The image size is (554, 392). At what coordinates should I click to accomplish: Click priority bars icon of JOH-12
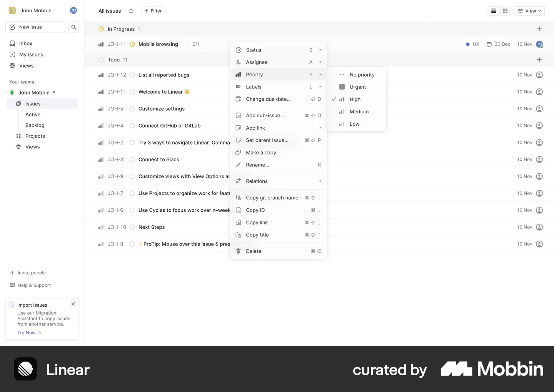click(101, 75)
